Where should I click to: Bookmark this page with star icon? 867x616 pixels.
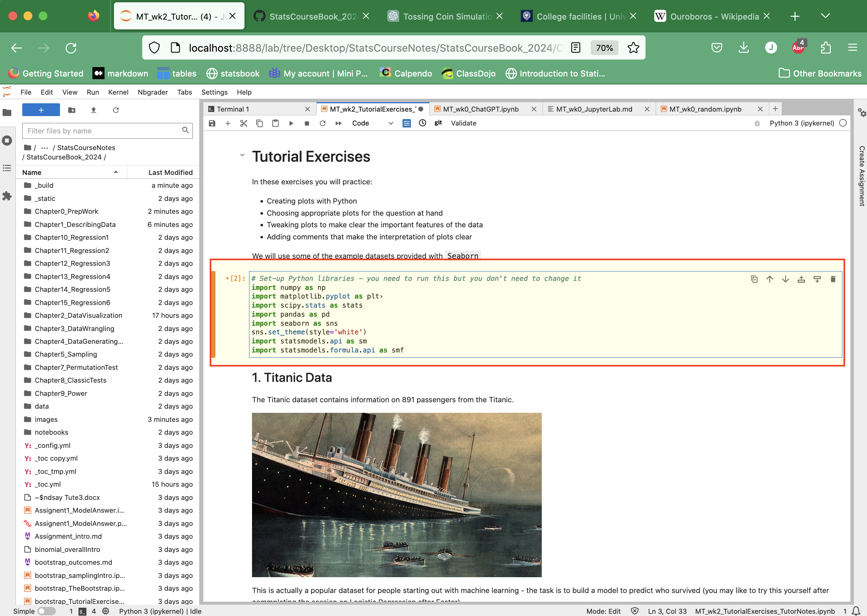[633, 48]
